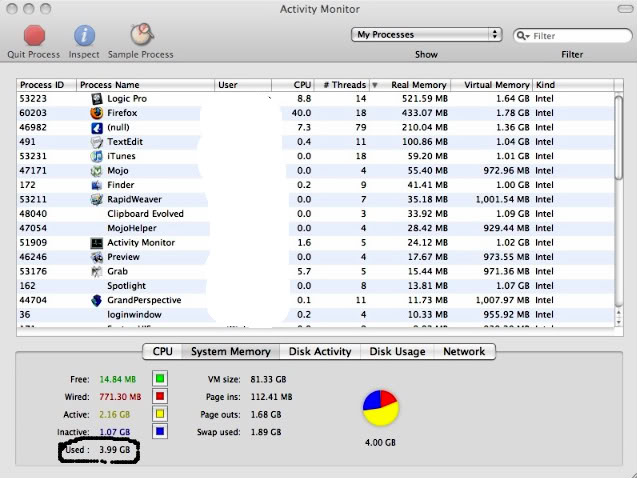Switch to the CPU tab
The image size is (637, 478).
tap(162, 351)
